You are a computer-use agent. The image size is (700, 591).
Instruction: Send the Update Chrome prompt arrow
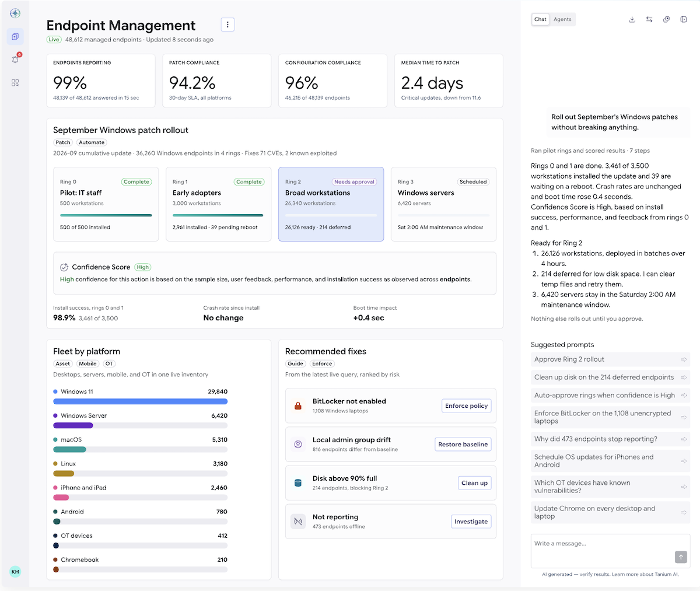[684, 512]
